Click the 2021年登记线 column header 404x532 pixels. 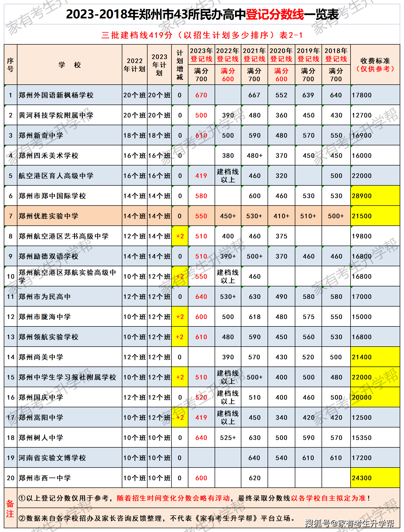tap(254, 55)
